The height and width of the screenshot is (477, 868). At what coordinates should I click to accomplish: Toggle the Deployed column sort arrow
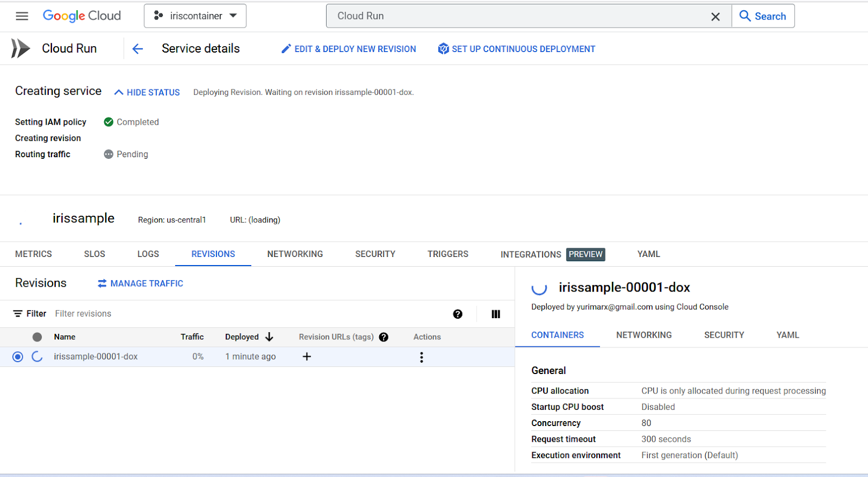point(269,337)
